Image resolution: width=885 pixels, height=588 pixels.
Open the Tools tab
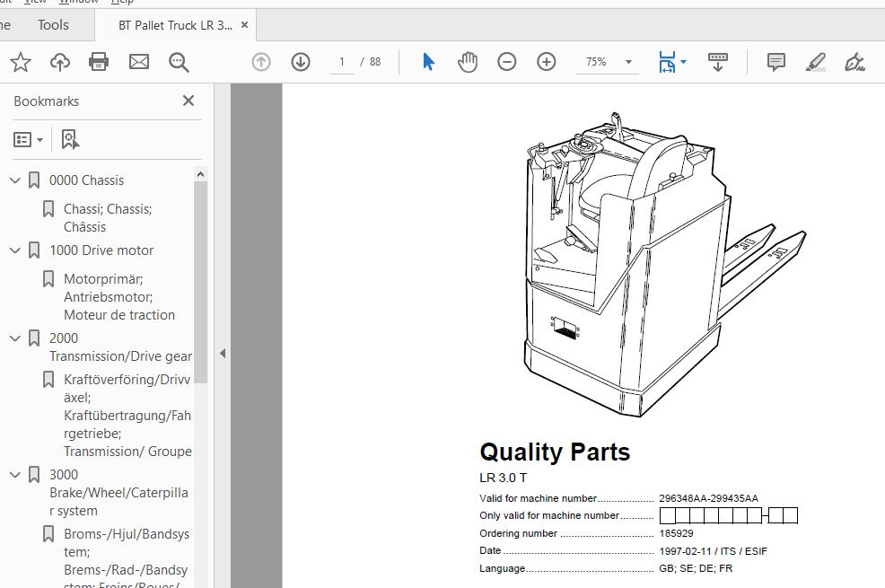pos(53,25)
